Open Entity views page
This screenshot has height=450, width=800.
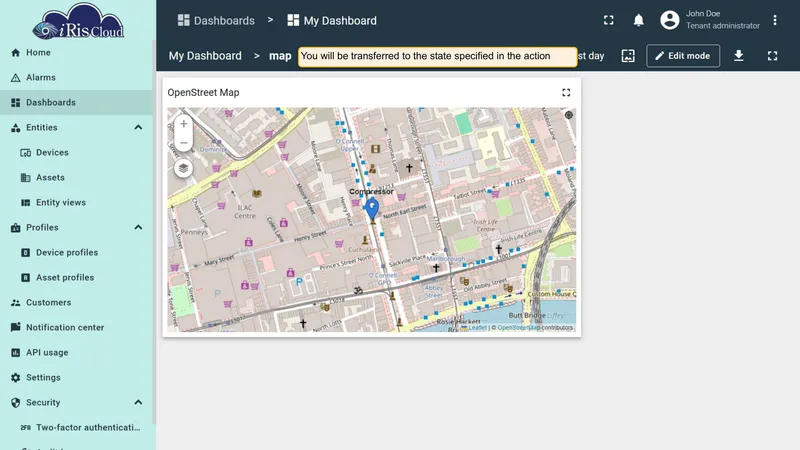pyautogui.click(x=77, y=203)
